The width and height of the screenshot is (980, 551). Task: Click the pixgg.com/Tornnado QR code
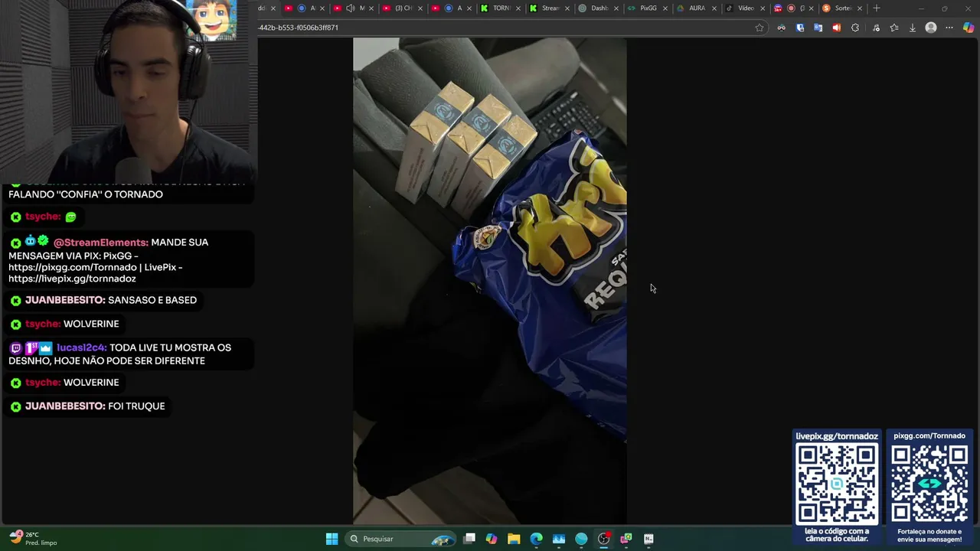929,484
